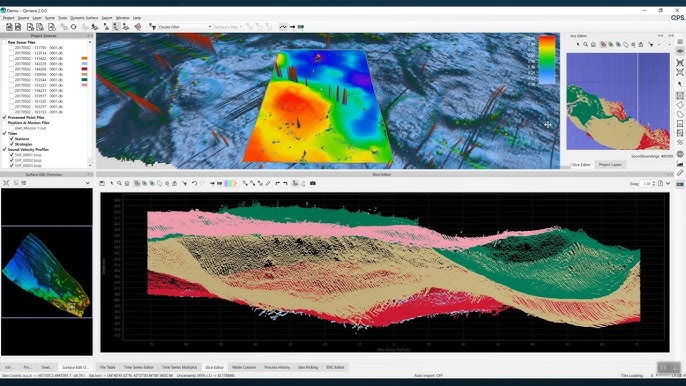Click the Project Sources scroll-up arrow
This screenshot has width=686, height=386.
pyautogui.click(x=90, y=42)
